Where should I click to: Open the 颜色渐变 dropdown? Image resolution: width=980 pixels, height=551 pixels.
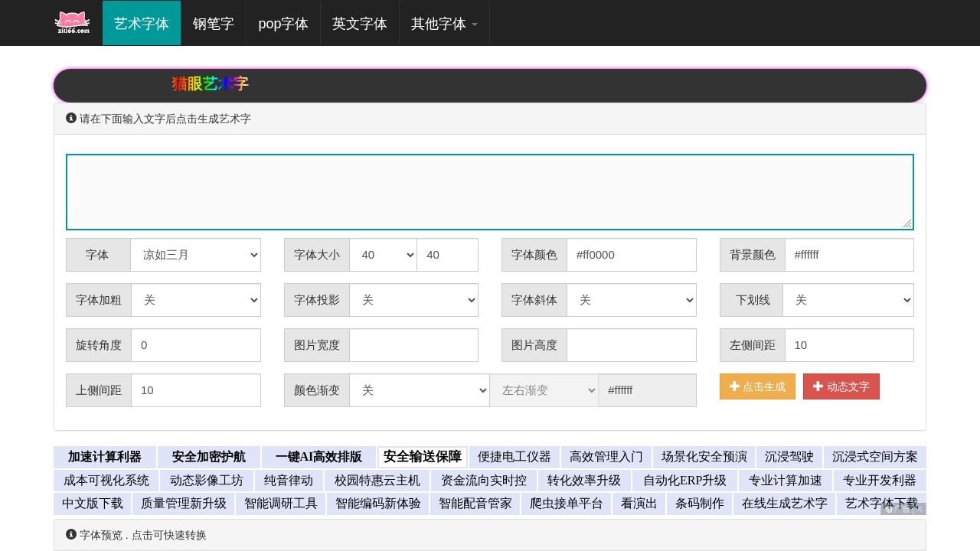pyautogui.click(x=420, y=390)
